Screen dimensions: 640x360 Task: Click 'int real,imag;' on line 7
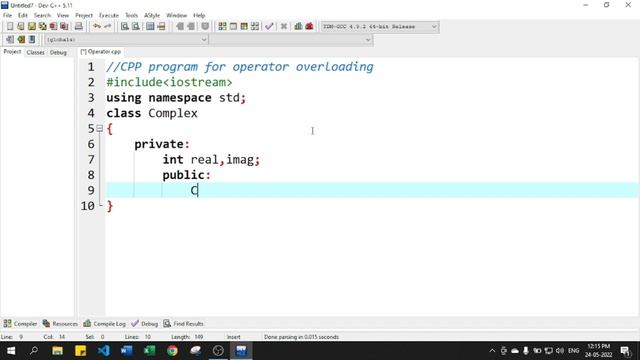[211, 159]
